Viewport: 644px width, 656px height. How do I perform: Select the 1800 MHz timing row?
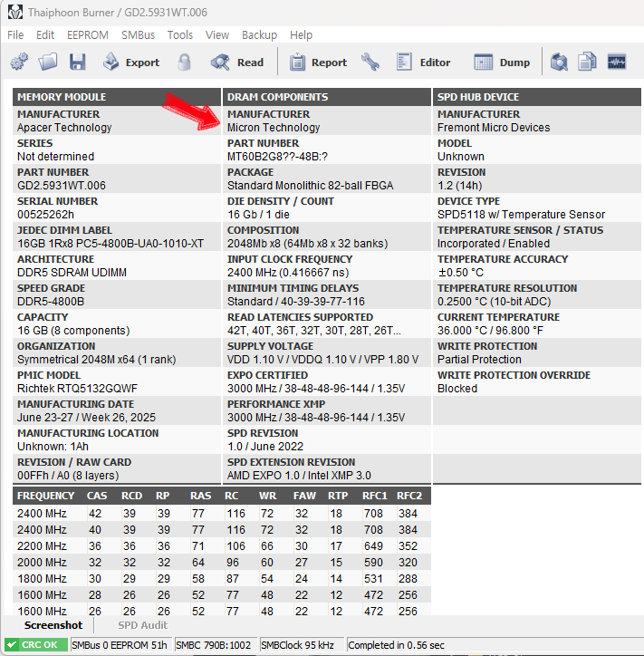tap(222, 579)
